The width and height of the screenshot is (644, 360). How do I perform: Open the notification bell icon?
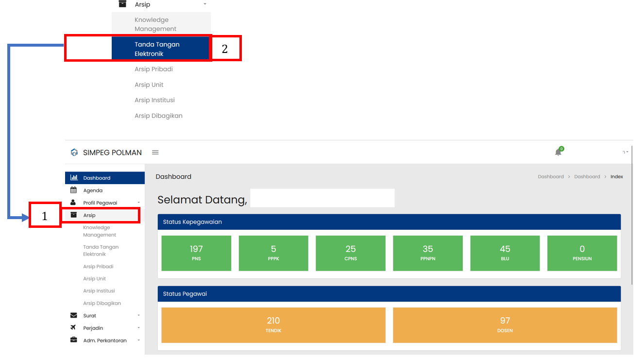coord(558,153)
